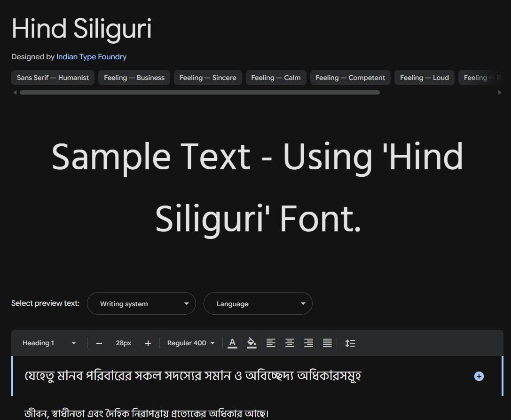This screenshot has width=511, height=420.
Task: Select the Feeling — Sincere tag
Action: point(208,78)
